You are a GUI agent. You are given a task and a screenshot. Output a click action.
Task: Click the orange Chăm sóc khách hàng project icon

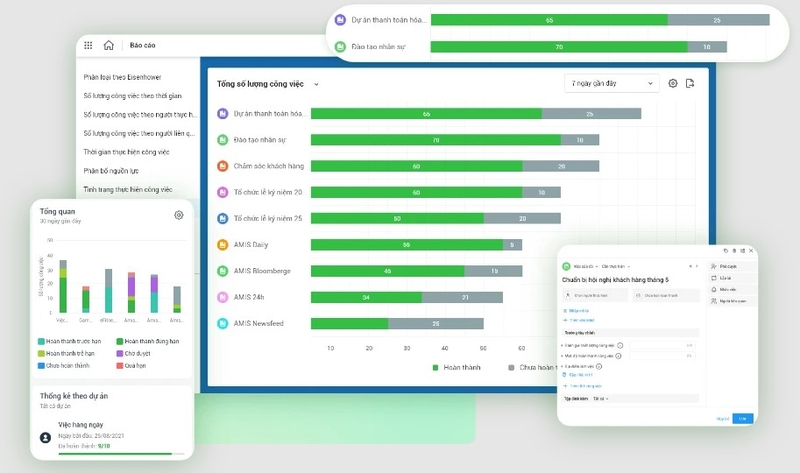[222, 166]
